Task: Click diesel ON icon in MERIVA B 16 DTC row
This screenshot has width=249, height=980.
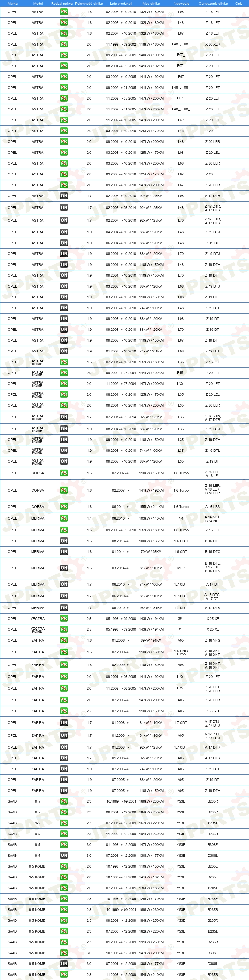Action: (x=64, y=552)
